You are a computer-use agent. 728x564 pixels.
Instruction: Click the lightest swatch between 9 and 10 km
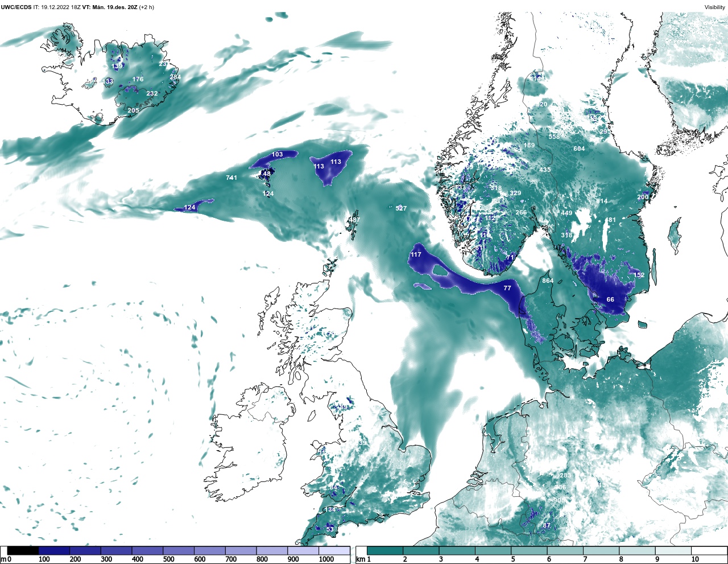[x=673, y=550]
